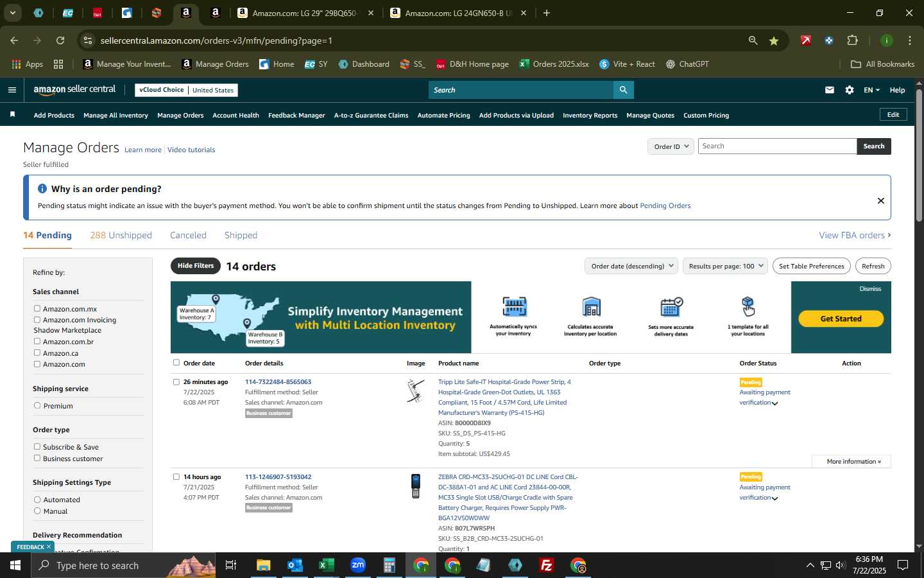The image size is (924, 578).
Task: Open the Seller Central hamburger menu
Action: pyautogui.click(x=12, y=90)
